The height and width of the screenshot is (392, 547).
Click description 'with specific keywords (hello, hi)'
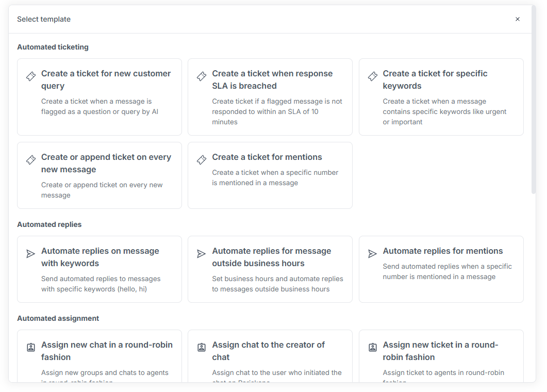[94, 289]
